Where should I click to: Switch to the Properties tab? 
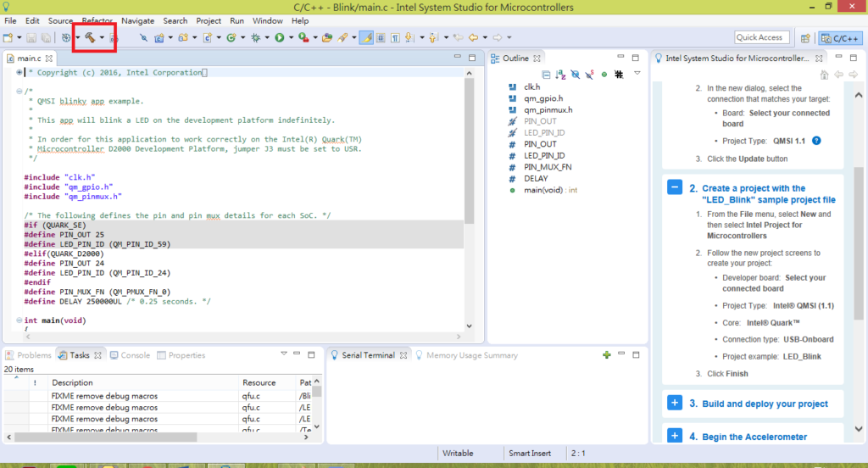click(x=181, y=355)
